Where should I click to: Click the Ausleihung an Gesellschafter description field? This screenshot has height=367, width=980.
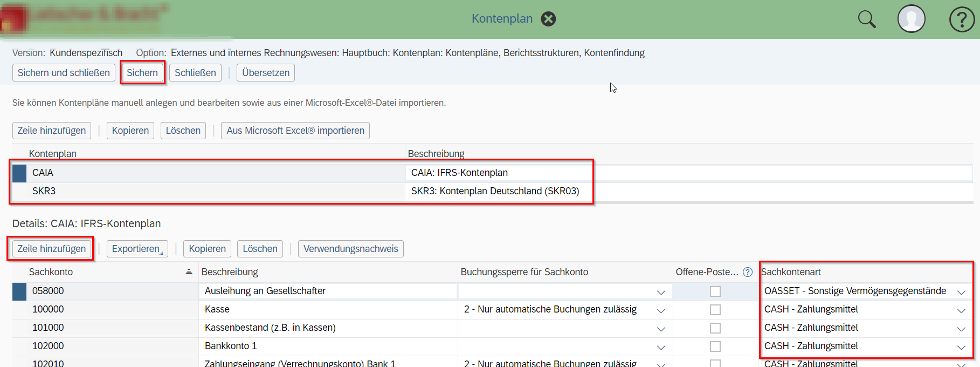(x=328, y=291)
